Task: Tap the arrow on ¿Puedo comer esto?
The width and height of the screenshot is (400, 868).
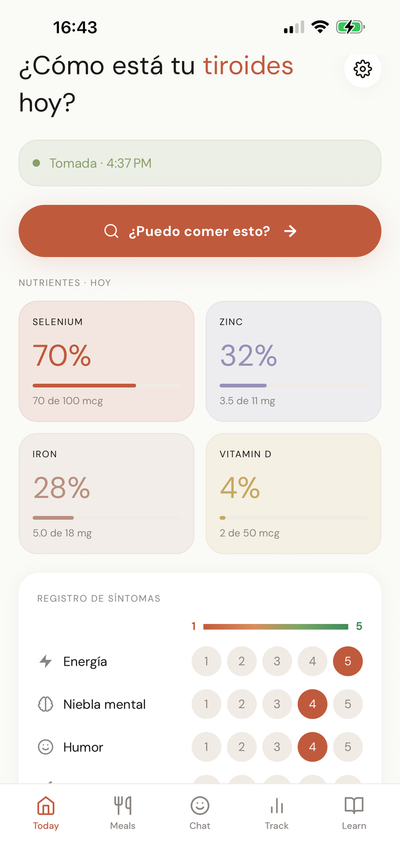Action: [x=290, y=231]
